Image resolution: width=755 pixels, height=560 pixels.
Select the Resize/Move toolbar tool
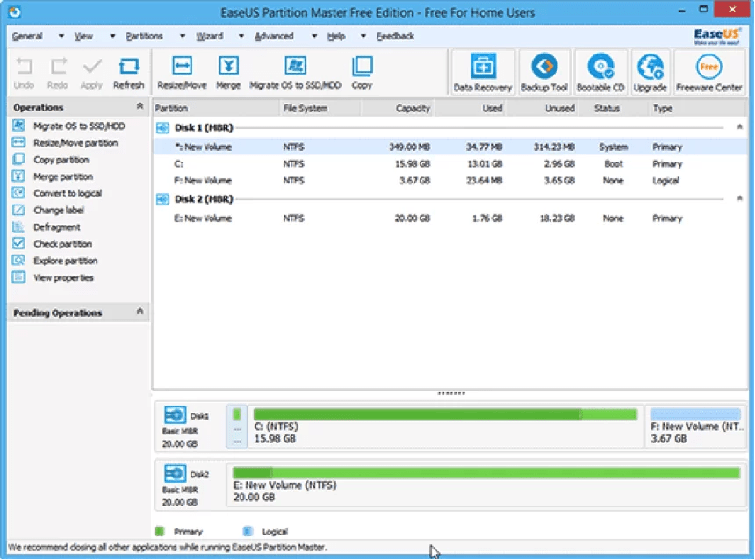pyautogui.click(x=182, y=73)
